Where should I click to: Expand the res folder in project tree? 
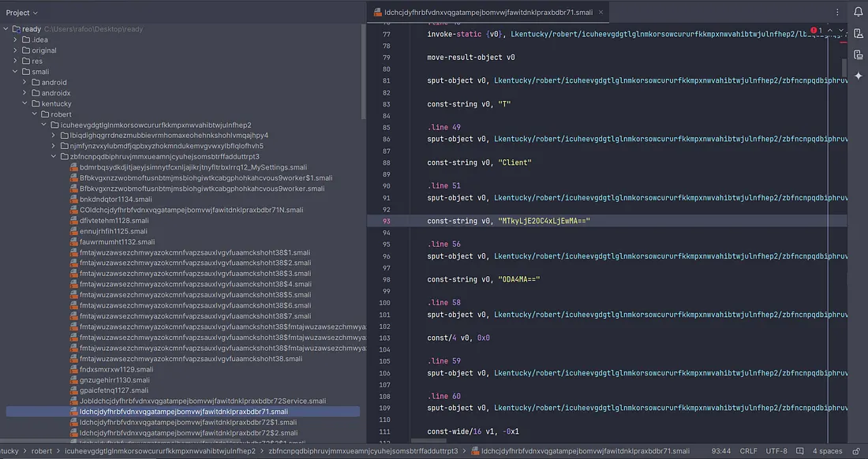(15, 61)
